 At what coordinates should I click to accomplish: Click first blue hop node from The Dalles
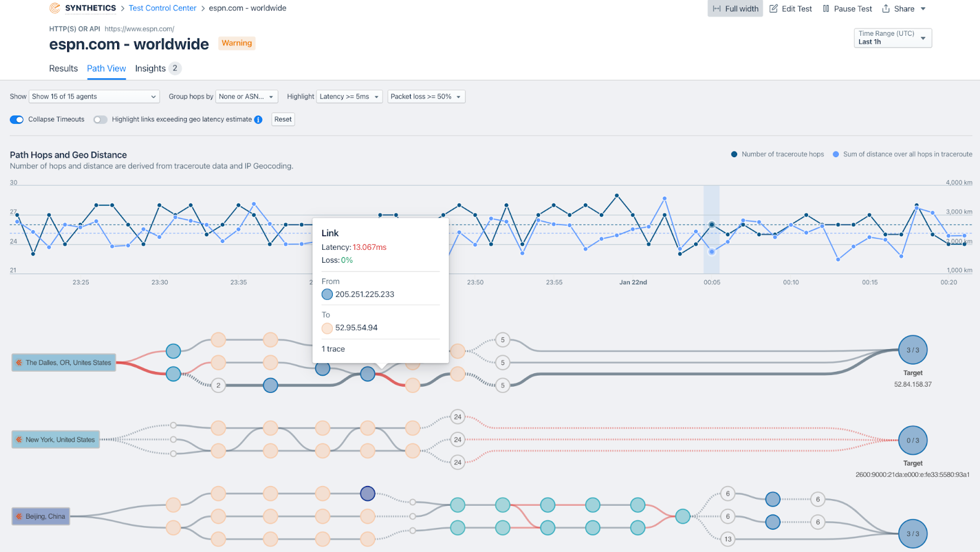[x=173, y=352]
